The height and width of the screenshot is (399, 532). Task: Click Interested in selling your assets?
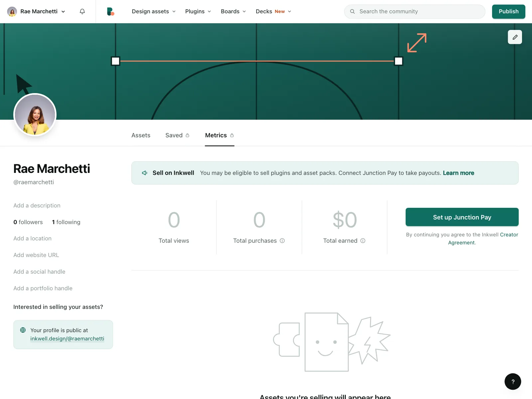(x=58, y=307)
